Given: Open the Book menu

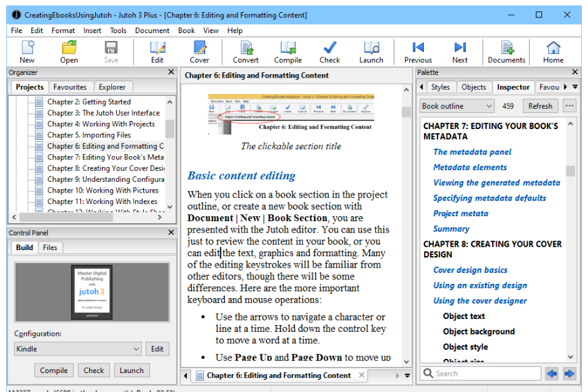Looking at the screenshot, I should (186, 30).
